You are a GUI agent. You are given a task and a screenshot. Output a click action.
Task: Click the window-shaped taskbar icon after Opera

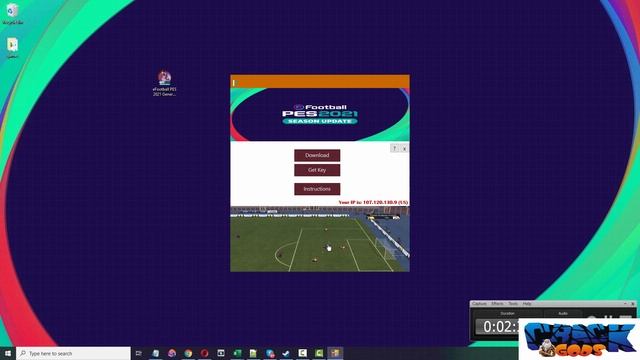pyautogui.click(x=221, y=353)
